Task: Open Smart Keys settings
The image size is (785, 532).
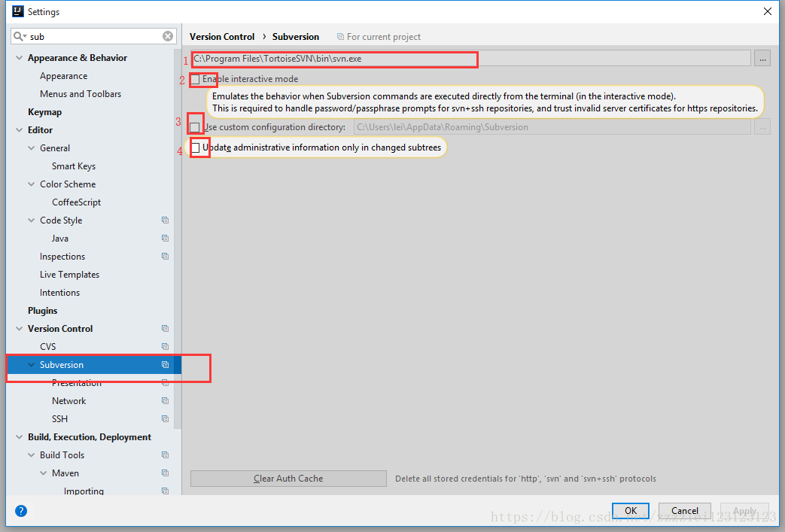Action: click(74, 166)
